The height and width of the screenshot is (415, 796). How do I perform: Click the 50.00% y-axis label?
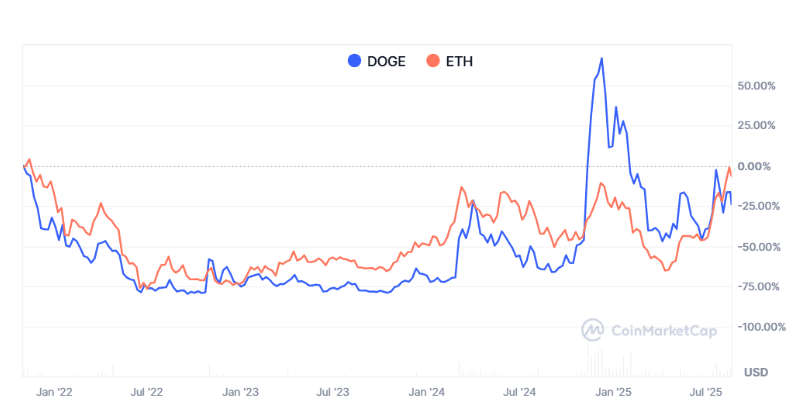click(755, 86)
